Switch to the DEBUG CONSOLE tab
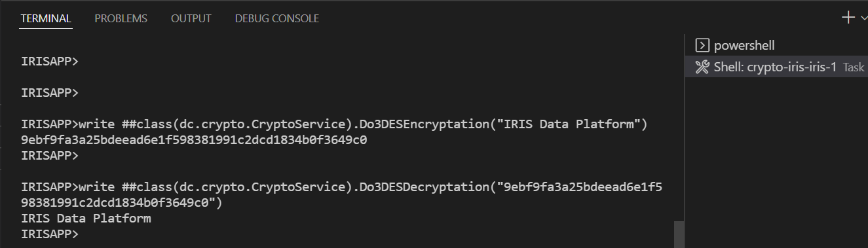This screenshot has height=248, width=868. tap(277, 18)
